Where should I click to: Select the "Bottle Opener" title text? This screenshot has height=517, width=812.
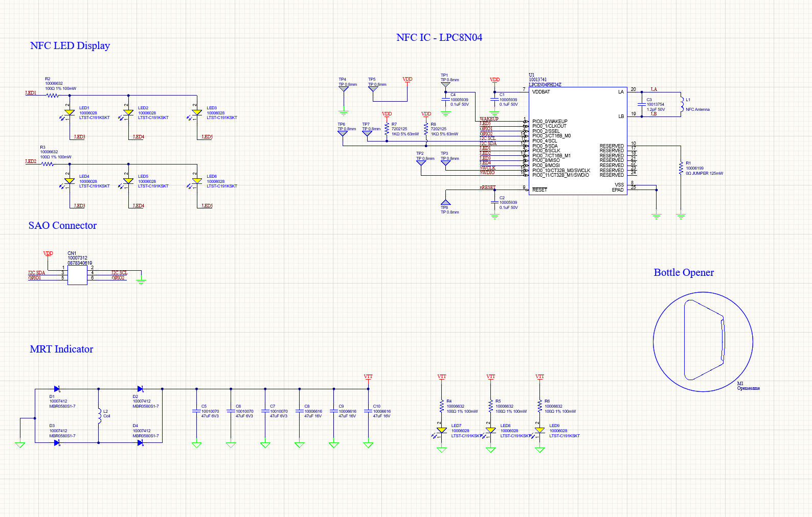[683, 272]
